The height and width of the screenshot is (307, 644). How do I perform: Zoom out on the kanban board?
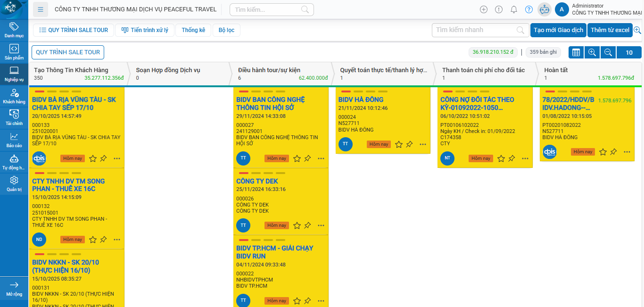(608, 52)
